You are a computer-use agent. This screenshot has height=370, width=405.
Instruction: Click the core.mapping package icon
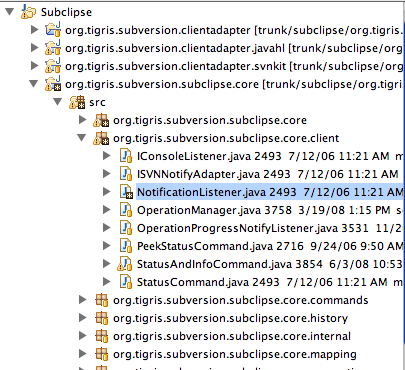101,354
